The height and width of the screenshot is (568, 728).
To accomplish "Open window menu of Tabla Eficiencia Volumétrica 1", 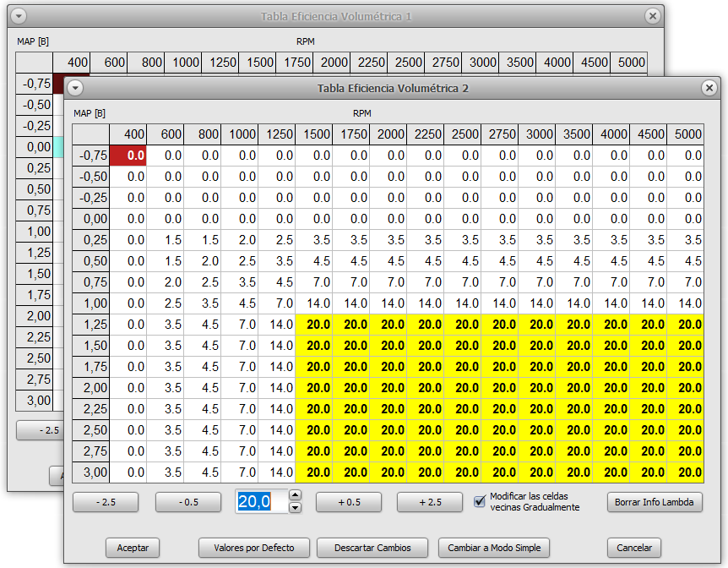I will tap(19, 16).
